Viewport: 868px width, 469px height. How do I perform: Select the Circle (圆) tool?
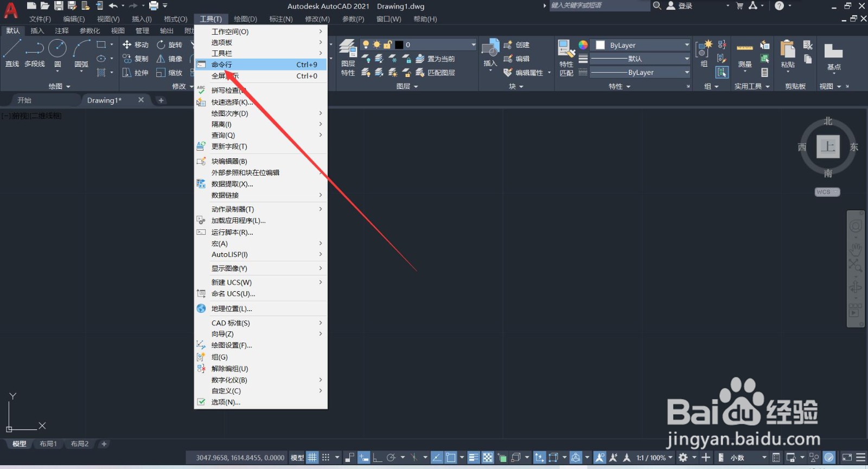58,54
